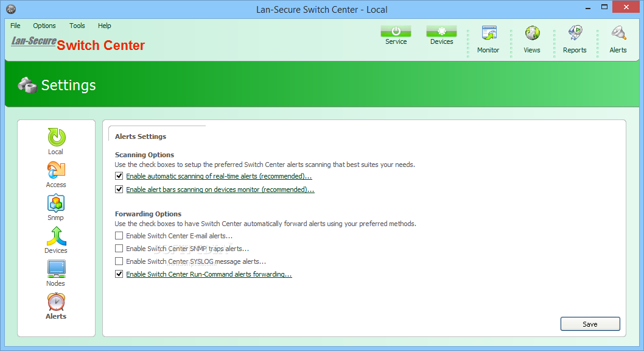Save the alerts settings
Screen dimensions: 644x351
click(590, 324)
